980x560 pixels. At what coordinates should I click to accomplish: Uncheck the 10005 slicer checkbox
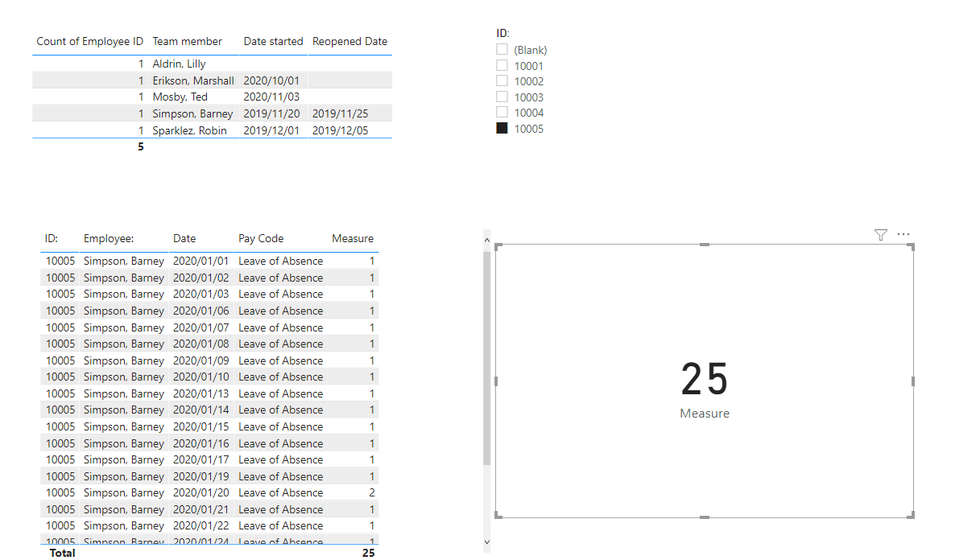(502, 129)
